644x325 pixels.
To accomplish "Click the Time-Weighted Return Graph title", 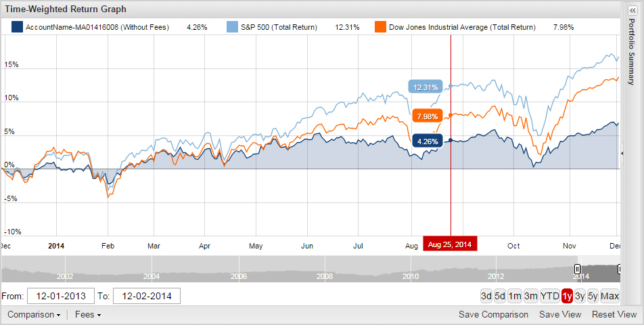I will [x=66, y=9].
